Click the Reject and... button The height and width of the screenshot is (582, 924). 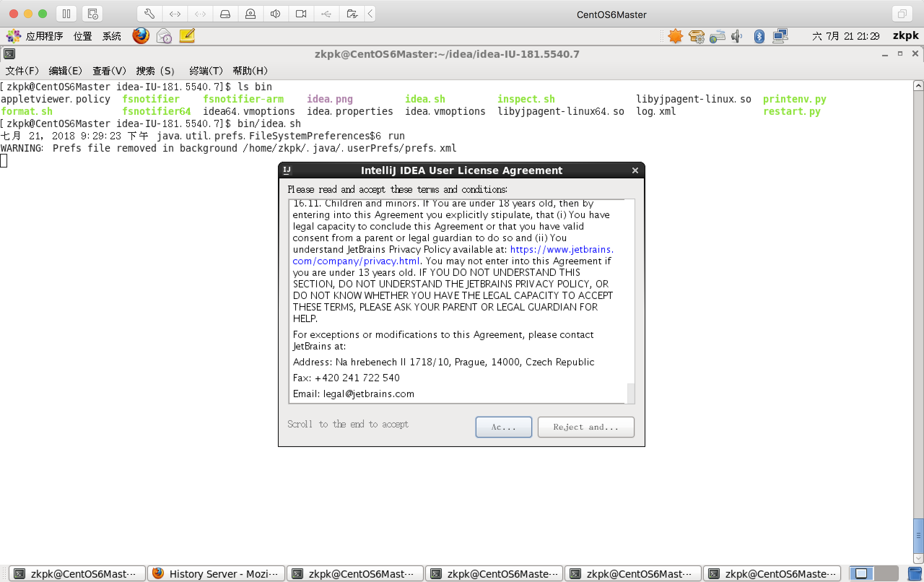[585, 426]
